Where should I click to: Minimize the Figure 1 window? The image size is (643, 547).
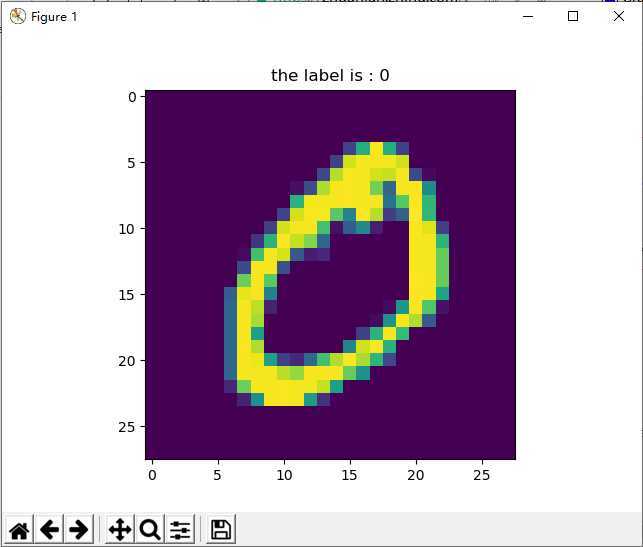528,16
